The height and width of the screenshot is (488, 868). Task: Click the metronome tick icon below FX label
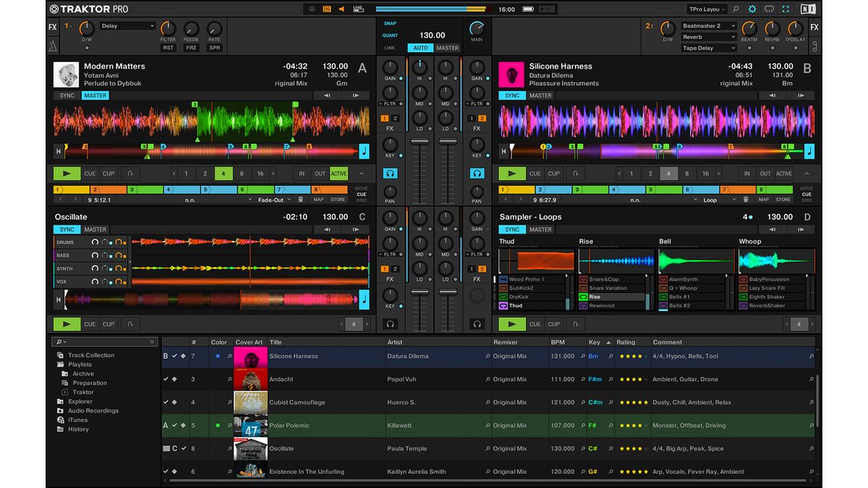click(51, 45)
